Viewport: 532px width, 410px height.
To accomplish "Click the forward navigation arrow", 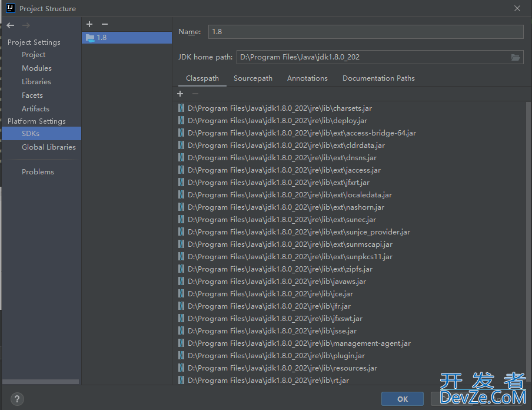I will point(26,25).
